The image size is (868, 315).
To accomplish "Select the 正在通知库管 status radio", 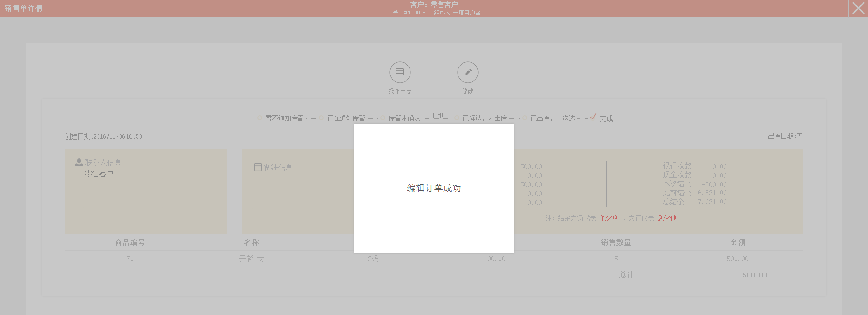I will (x=321, y=118).
